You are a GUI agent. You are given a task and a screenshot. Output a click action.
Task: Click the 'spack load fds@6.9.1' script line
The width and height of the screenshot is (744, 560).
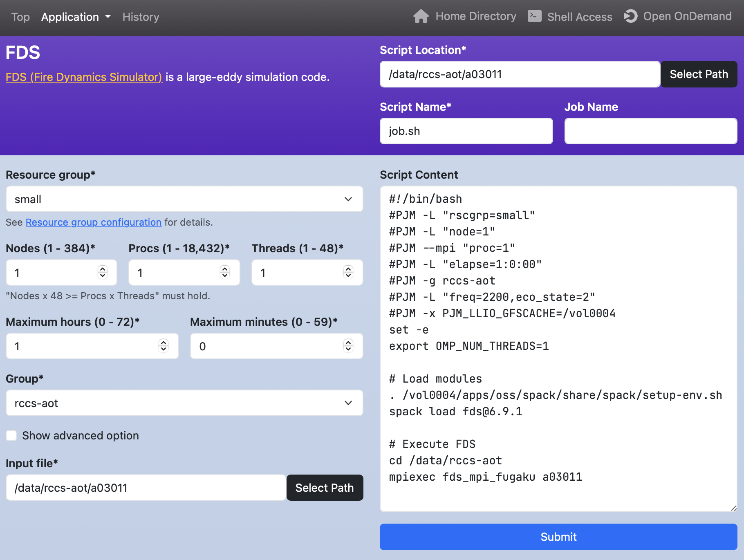click(455, 412)
